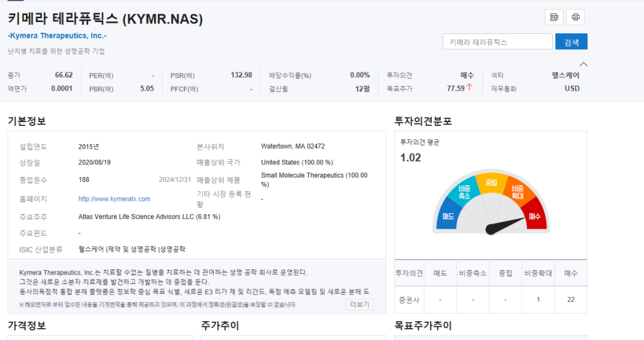Viewport: 644px width, 340px height.
Task: Select the 주가추이 section heading
Action: click(x=220, y=326)
